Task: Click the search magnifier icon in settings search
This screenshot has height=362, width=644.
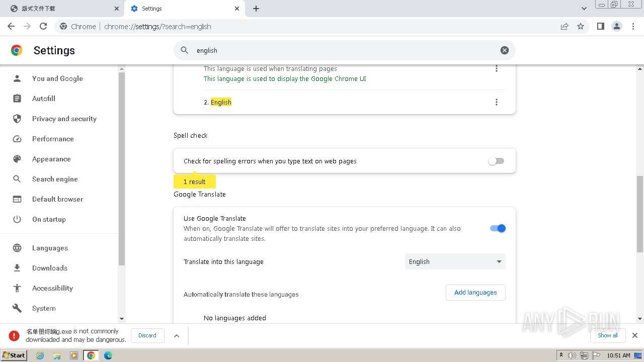Action: (185, 50)
